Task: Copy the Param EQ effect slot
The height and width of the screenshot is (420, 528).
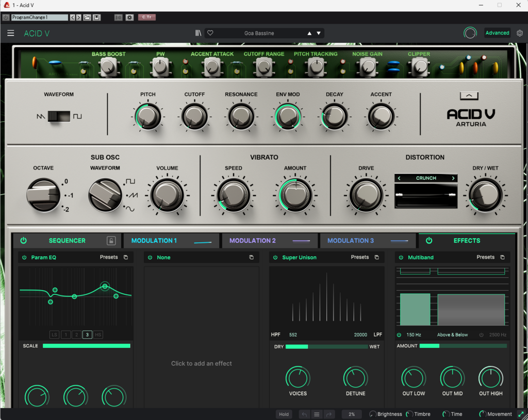Action: [x=126, y=257]
